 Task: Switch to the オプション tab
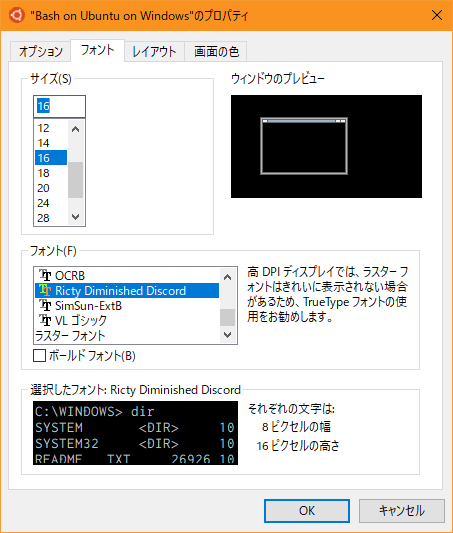pos(40,52)
